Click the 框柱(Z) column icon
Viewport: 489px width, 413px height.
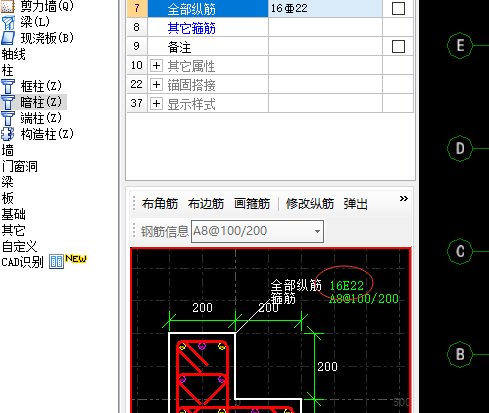coord(8,86)
